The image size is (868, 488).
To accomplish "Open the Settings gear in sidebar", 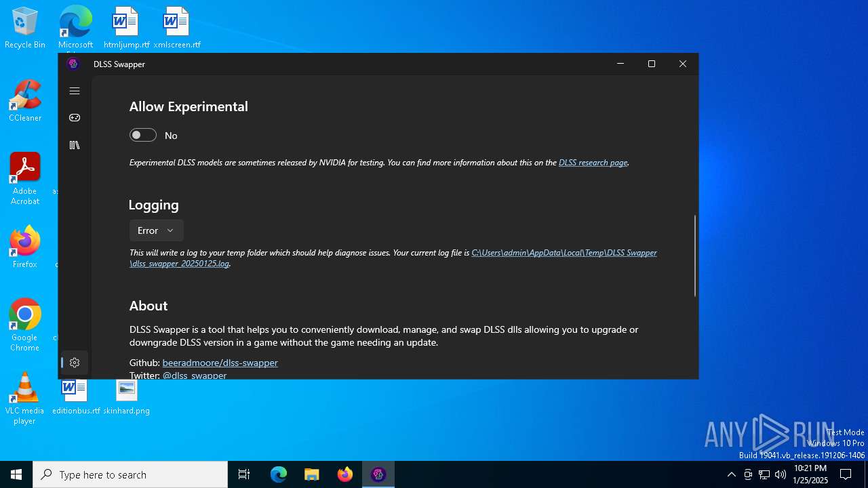I will [x=75, y=363].
